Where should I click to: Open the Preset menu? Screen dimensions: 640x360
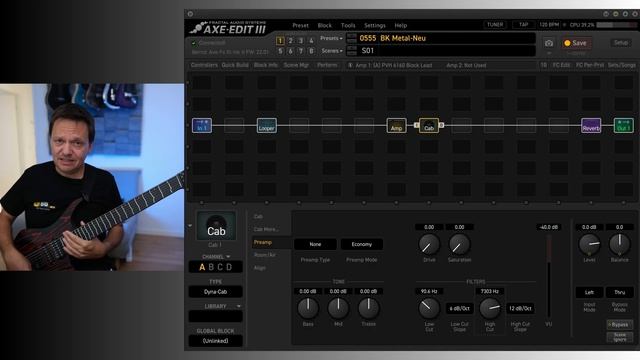click(x=300, y=25)
